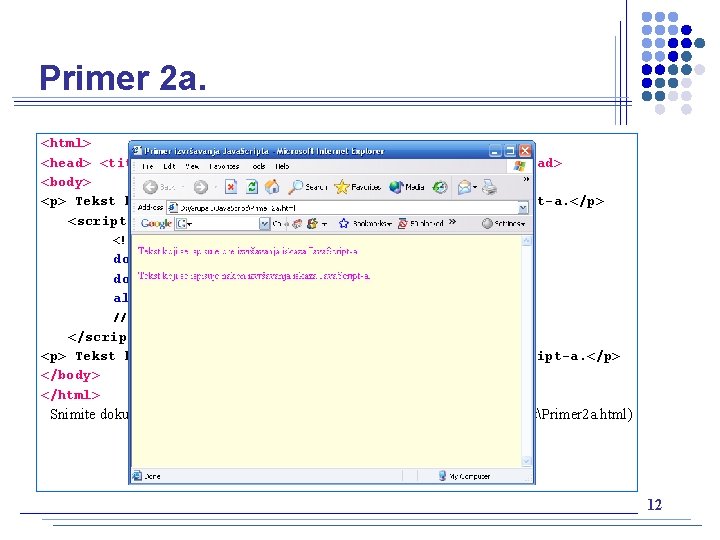Image resolution: width=720 pixels, height=540 pixels.
Task: Open the Edit menu
Action: (x=169, y=166)
